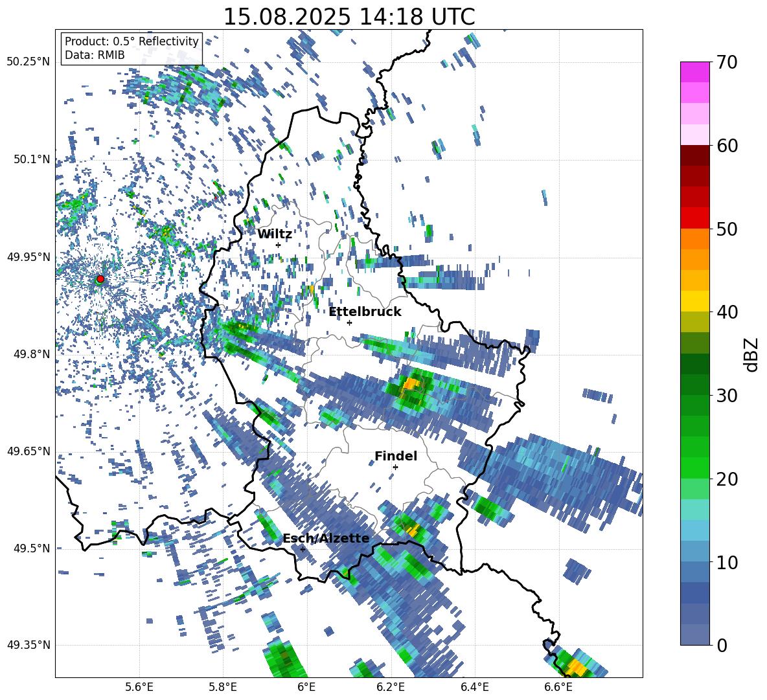Click the 5.6°E longitude label
Screen dimensions: 767x700
pyautogui.click(x=139, y=687)
